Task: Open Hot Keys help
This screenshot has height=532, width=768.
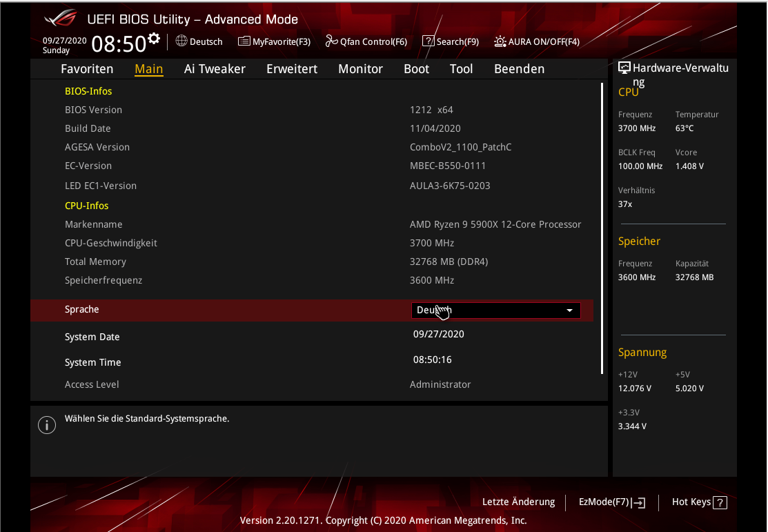Action: [700, 502]
